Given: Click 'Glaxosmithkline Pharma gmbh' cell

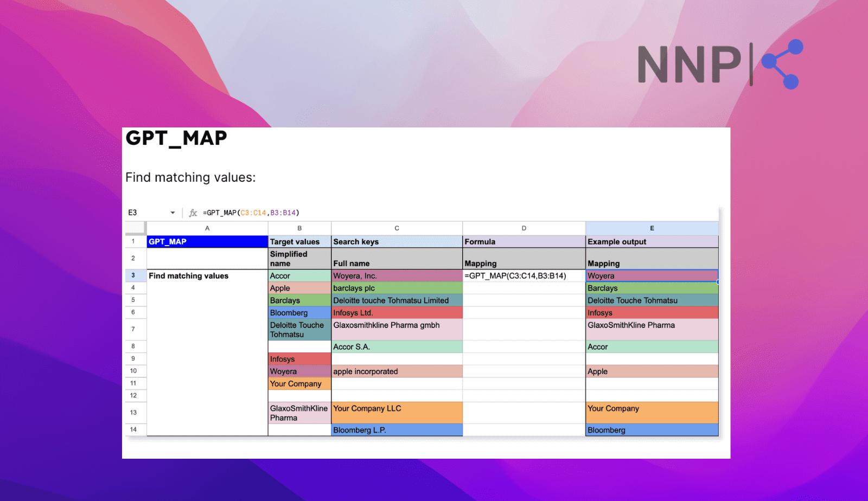Looking at the screenshot, I should tap(397, 330).
